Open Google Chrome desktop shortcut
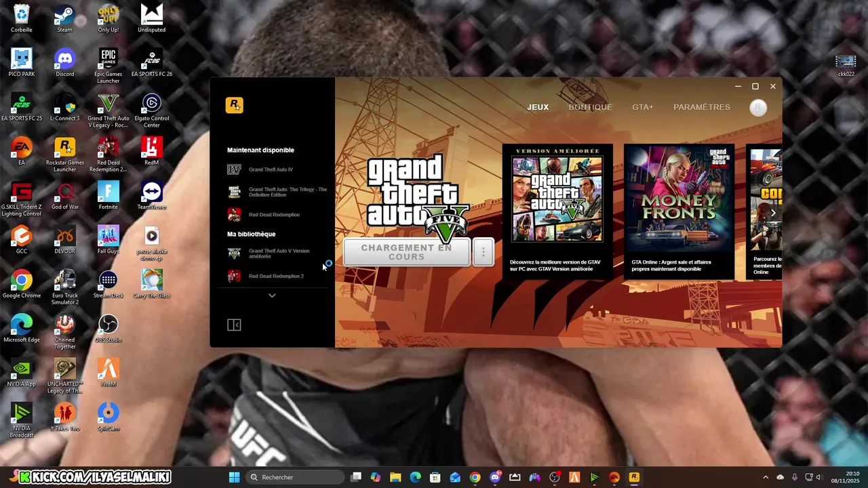 (22, 284)
